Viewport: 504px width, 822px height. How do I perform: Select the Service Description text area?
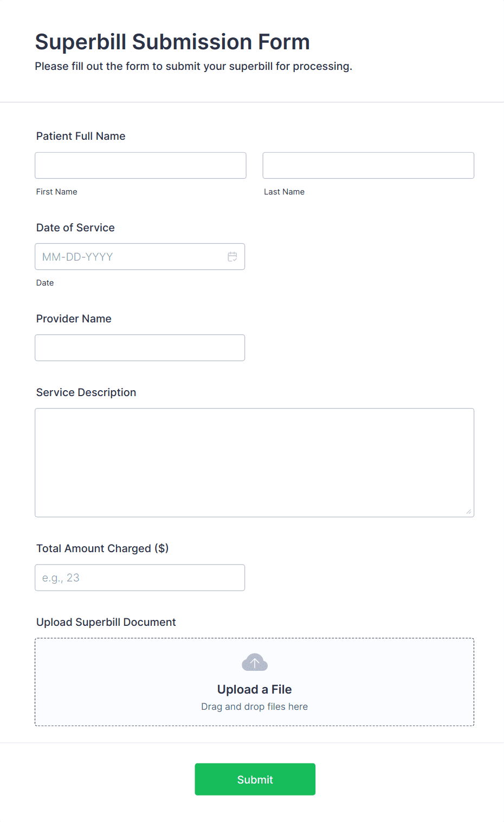click(254, 462)
